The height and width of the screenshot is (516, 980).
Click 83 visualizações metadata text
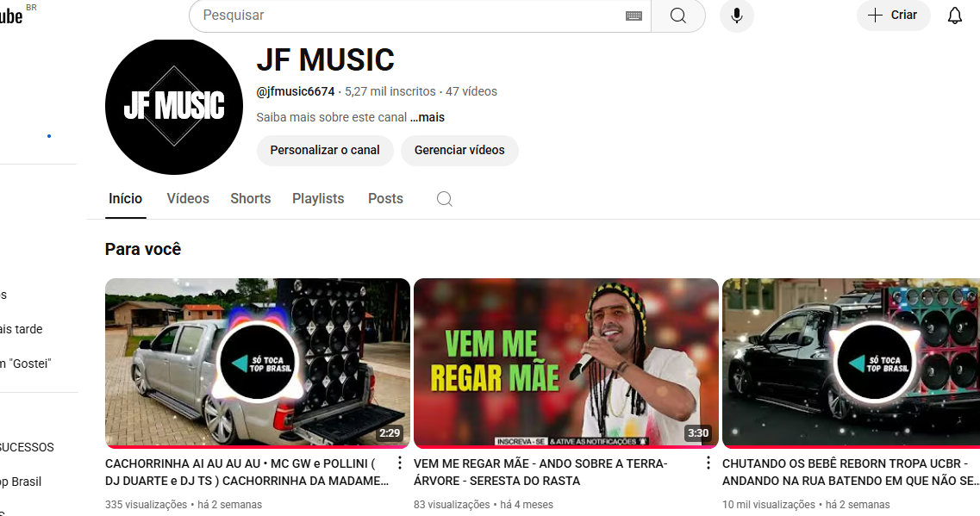[x=452, y=505]
